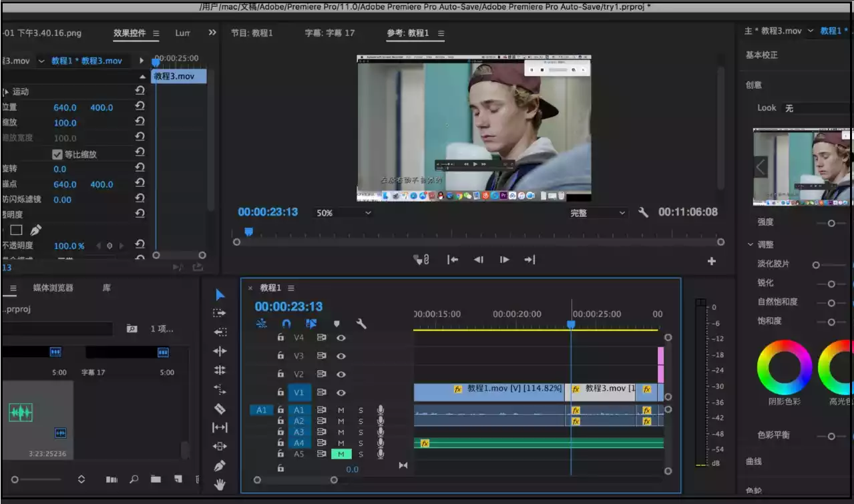Image resolution: width=854 pixels, height=504 pixels.
Task: Click step forward one frame button
Action: [x=504, y=260]
